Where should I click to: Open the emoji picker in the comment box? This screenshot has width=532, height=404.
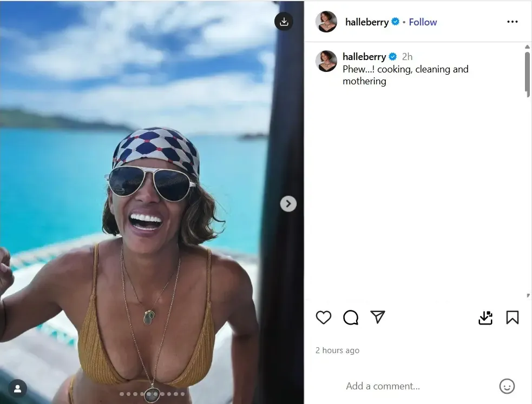pyautogui.click(x=507, y=386)
